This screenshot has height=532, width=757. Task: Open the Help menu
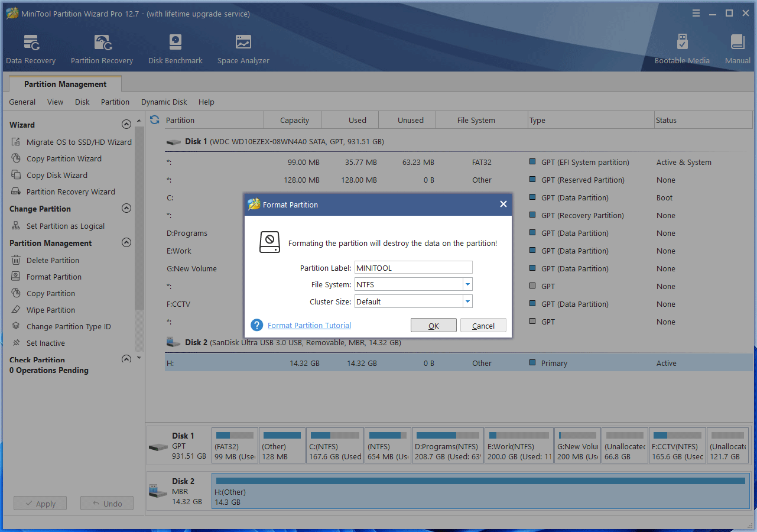tap(206, 102)
